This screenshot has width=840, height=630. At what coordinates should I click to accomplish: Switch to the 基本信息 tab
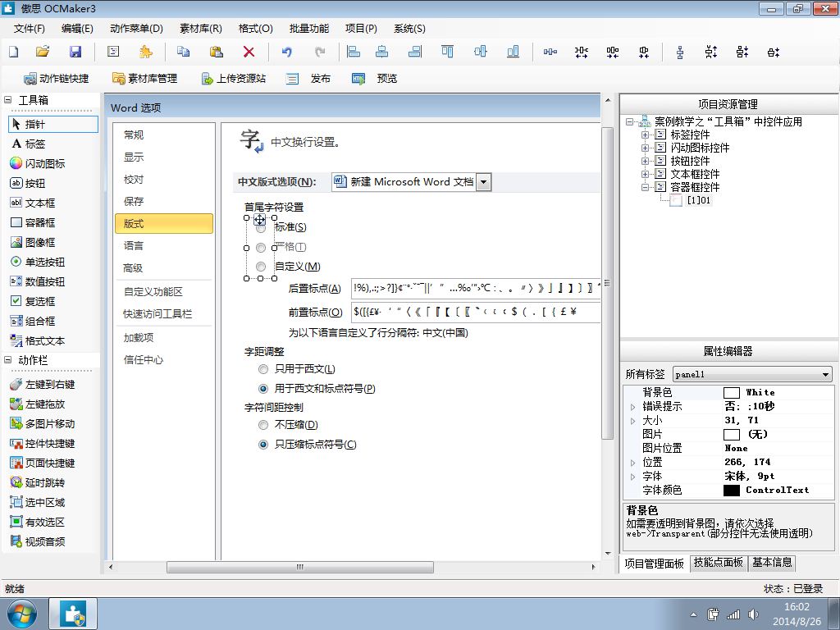tap(772, 563)
